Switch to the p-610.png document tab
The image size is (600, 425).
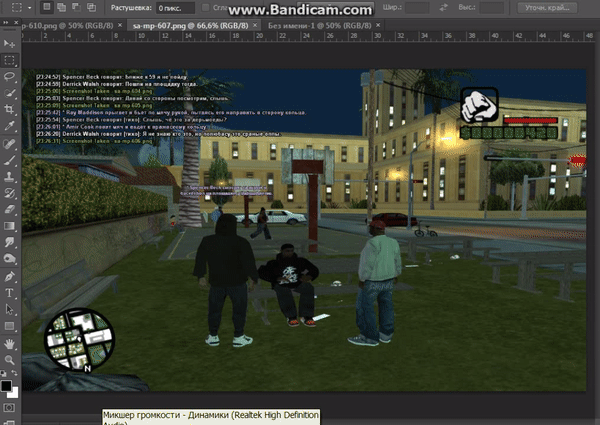(67, 26)
